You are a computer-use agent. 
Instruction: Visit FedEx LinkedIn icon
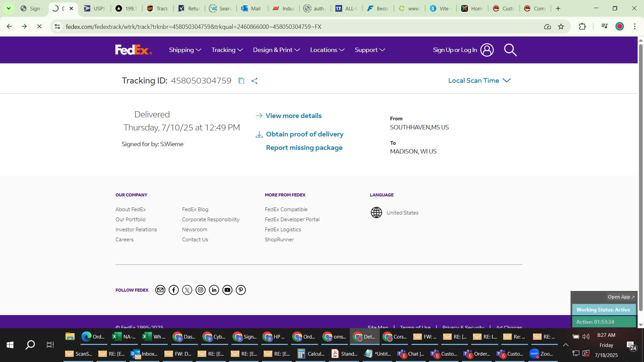(x=214, y=290)
